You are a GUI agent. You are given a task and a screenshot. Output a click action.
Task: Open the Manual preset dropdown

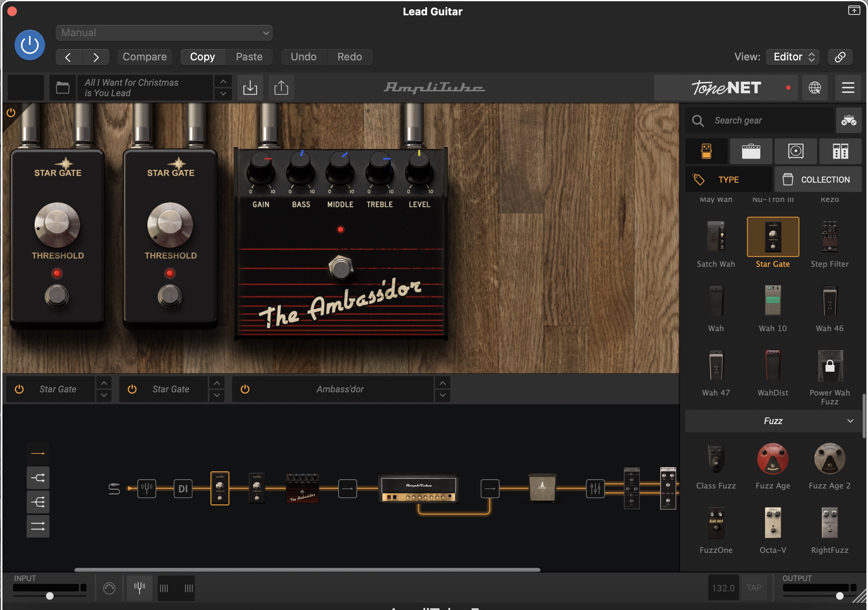[x=164, y=33]
